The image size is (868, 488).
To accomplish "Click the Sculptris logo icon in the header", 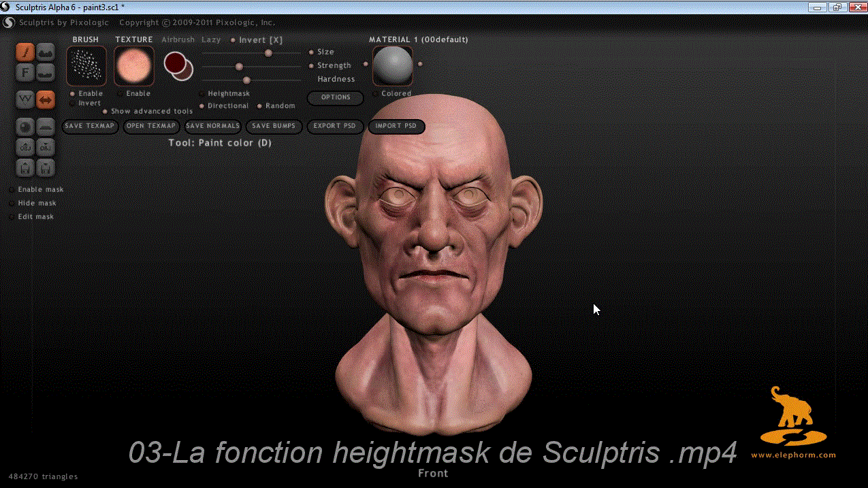I will [x=9, y=22].
